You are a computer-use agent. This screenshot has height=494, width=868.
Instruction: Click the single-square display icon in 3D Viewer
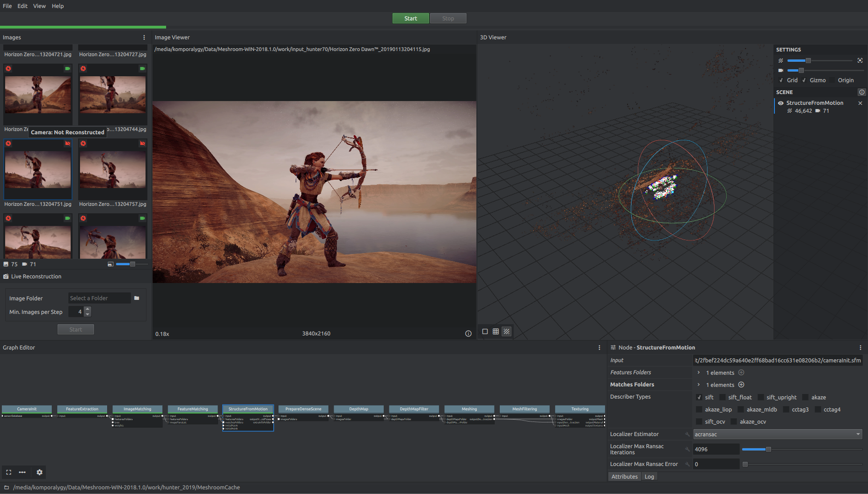[x=485, y=332]
